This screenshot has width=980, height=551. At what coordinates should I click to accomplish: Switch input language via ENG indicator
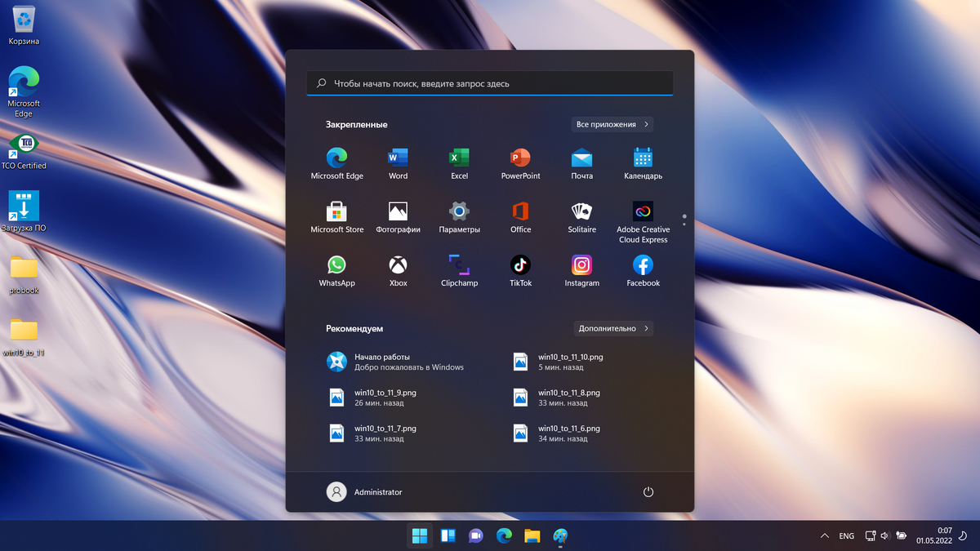(847, 535)
